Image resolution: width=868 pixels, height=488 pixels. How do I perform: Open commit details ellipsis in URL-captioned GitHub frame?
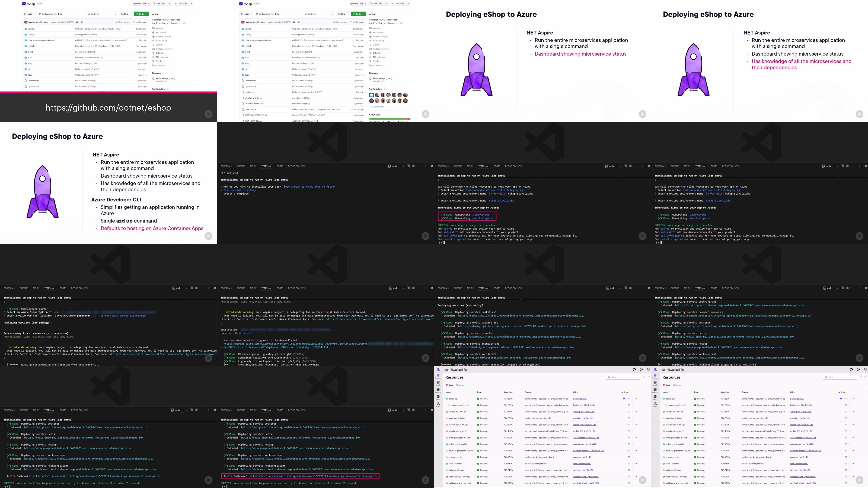[77, 22]
